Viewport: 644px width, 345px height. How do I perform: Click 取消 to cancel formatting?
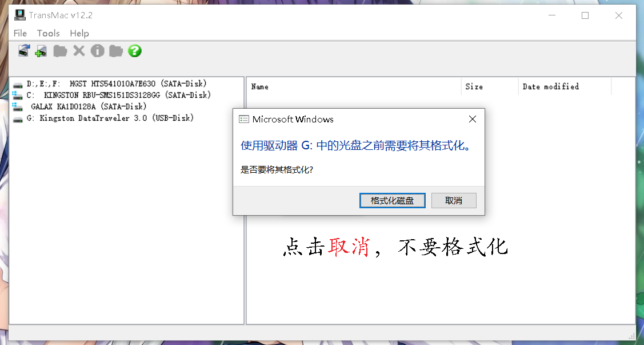(454, 201)
